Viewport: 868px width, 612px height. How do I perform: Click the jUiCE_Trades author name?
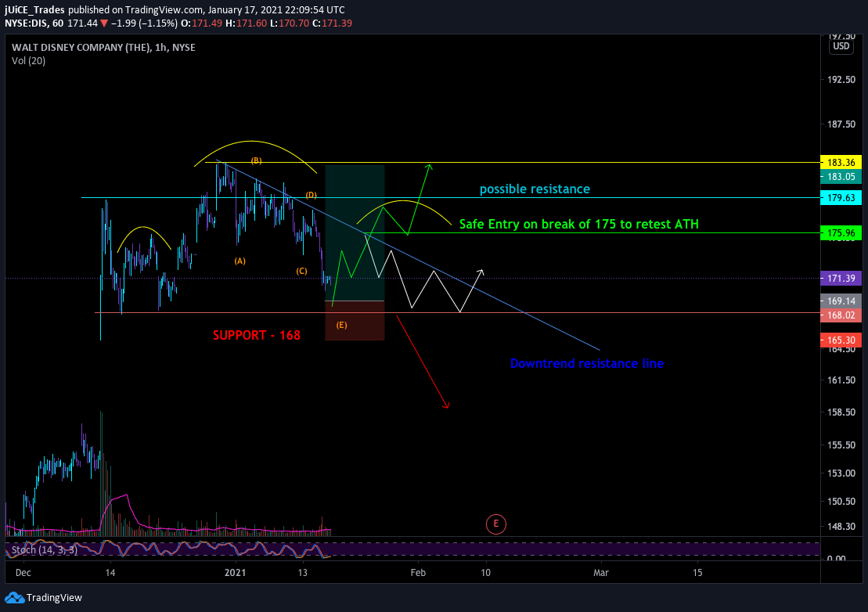click(x=35, y=10)
